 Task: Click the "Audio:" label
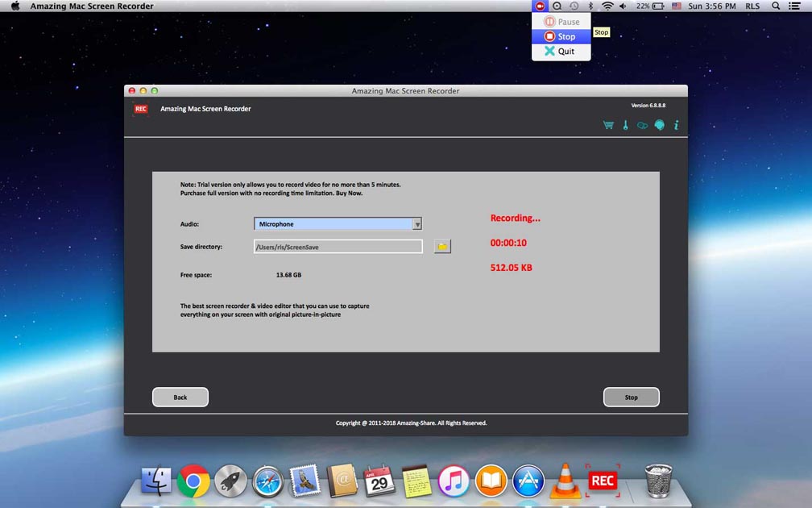pos(189,224)
